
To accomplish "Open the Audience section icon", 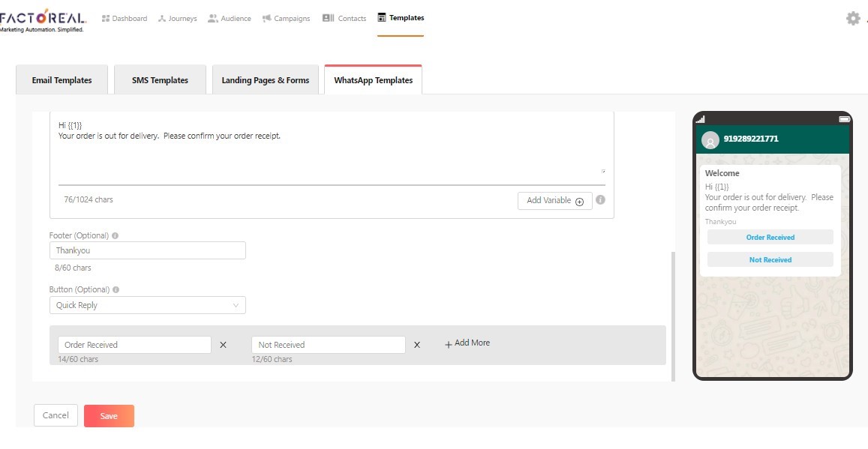I will 212,18.
